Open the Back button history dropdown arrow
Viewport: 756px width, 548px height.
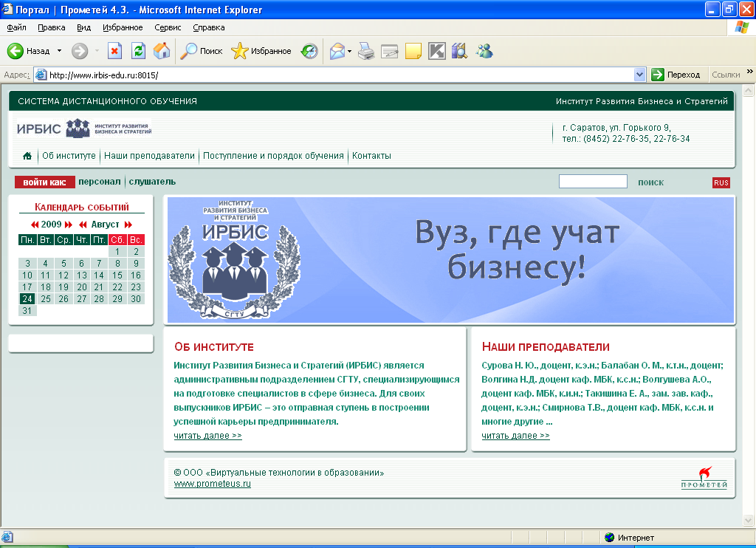point(59,51)
